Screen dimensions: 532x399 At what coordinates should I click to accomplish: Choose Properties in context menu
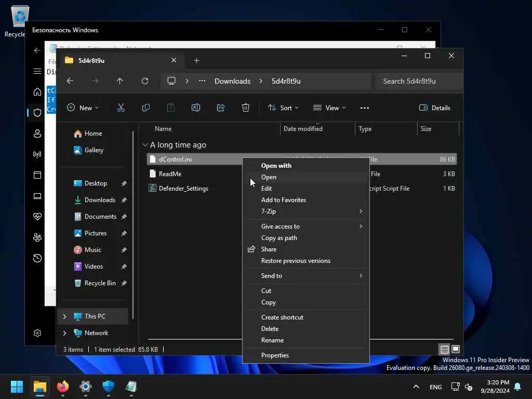click(306, 355)
